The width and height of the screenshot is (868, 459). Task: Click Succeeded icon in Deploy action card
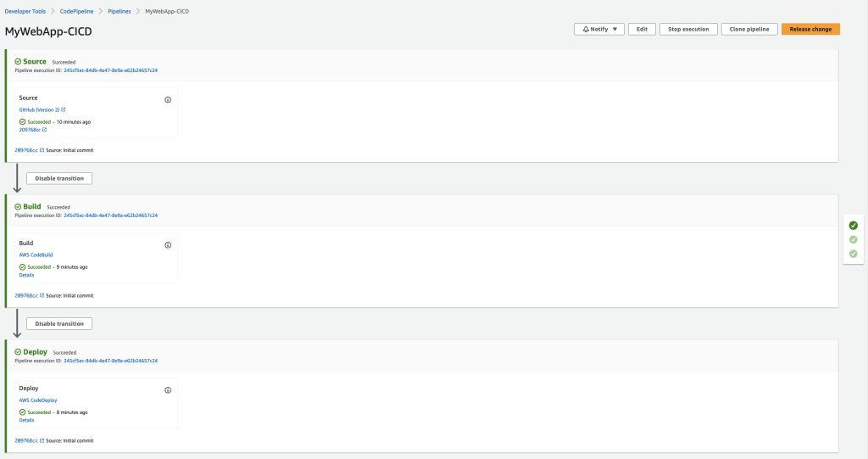click(x=22, y=412)
